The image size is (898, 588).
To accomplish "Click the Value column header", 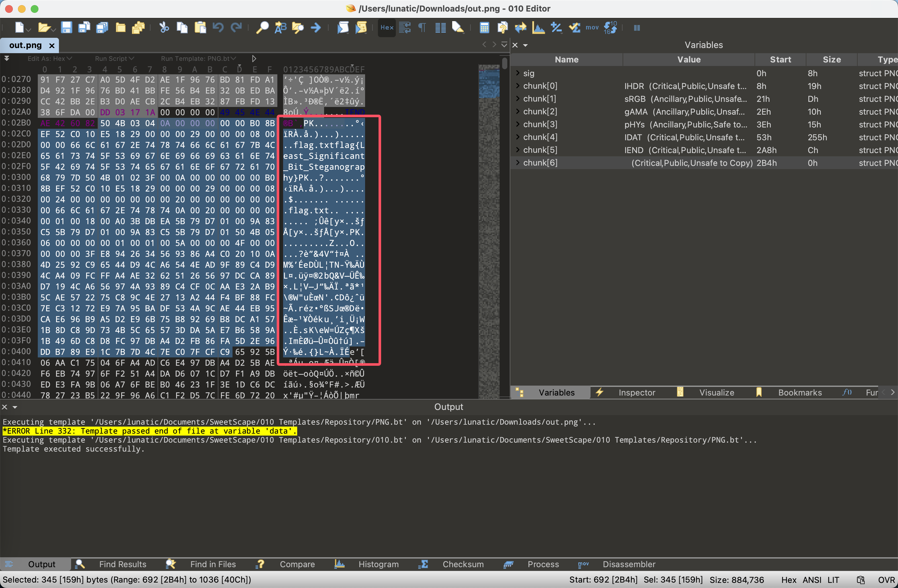I will pyautogui.click(x=689, y=60).
